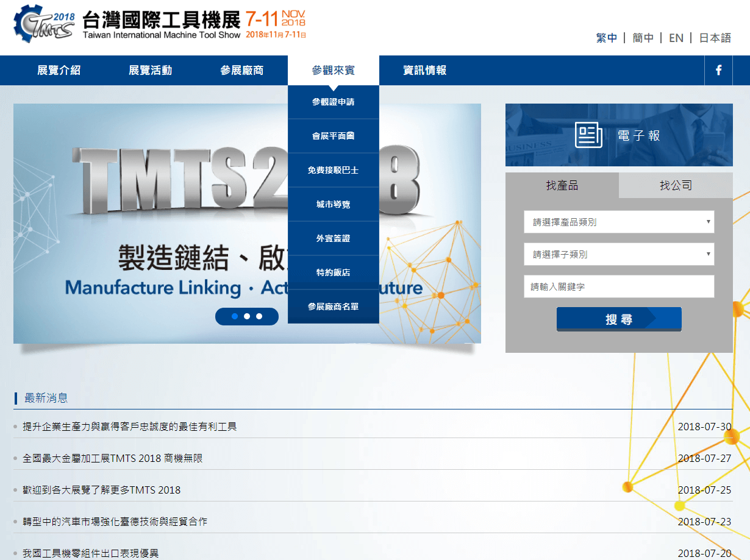The image size is (750, 560).
Task: Select the second carousel dot
Action: tap(247, 316)
